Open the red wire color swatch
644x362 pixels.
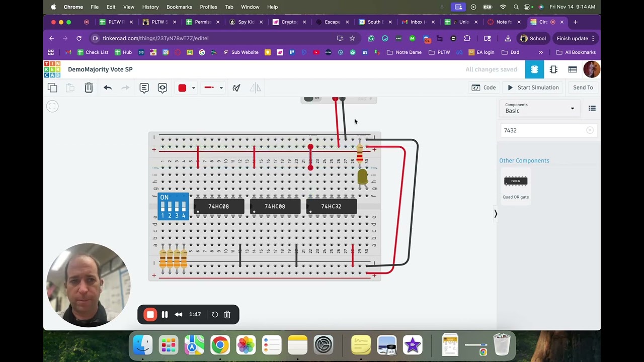click(x=182, y=88)
